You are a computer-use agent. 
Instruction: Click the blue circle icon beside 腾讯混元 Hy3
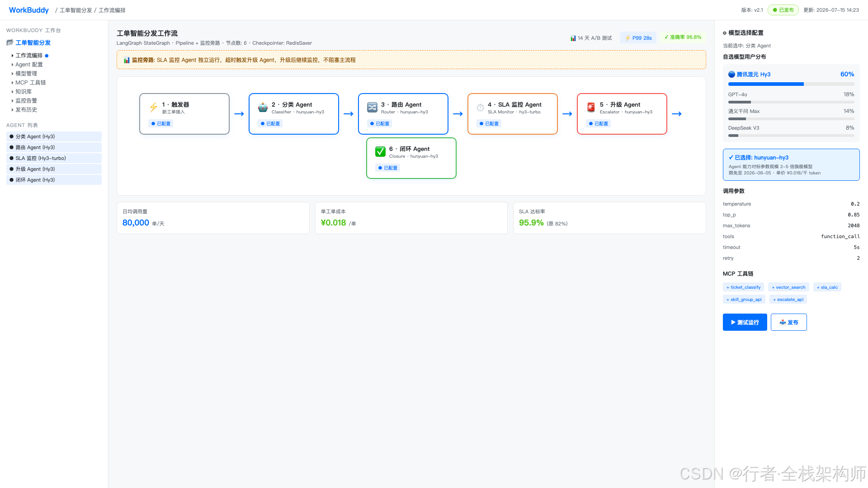[x=731, y=75]
